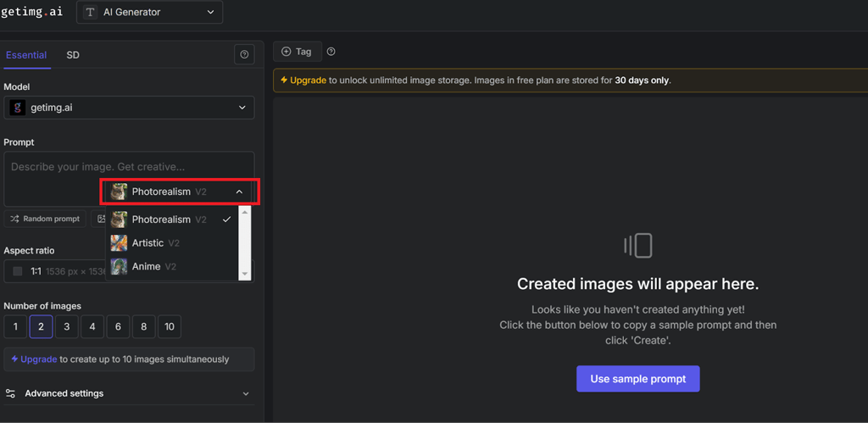Switch to the SD tab
This screenshot has height=423, width=868.
[x=73, y=55]
